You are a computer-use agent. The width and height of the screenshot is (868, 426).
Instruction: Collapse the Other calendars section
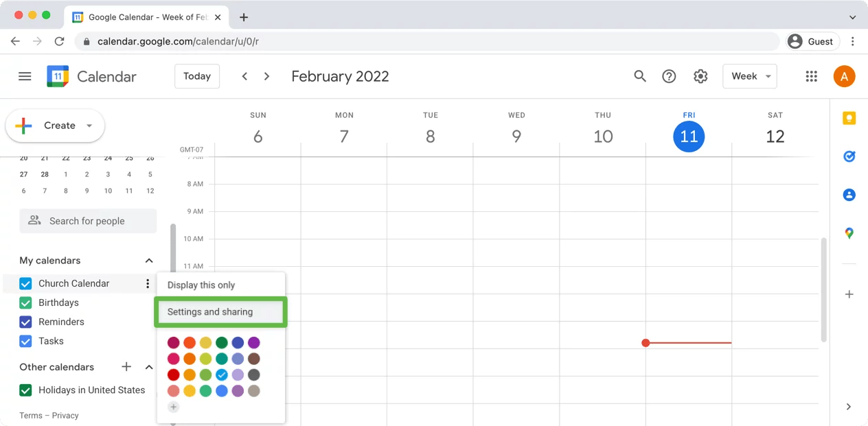click(x=149, y=367)
